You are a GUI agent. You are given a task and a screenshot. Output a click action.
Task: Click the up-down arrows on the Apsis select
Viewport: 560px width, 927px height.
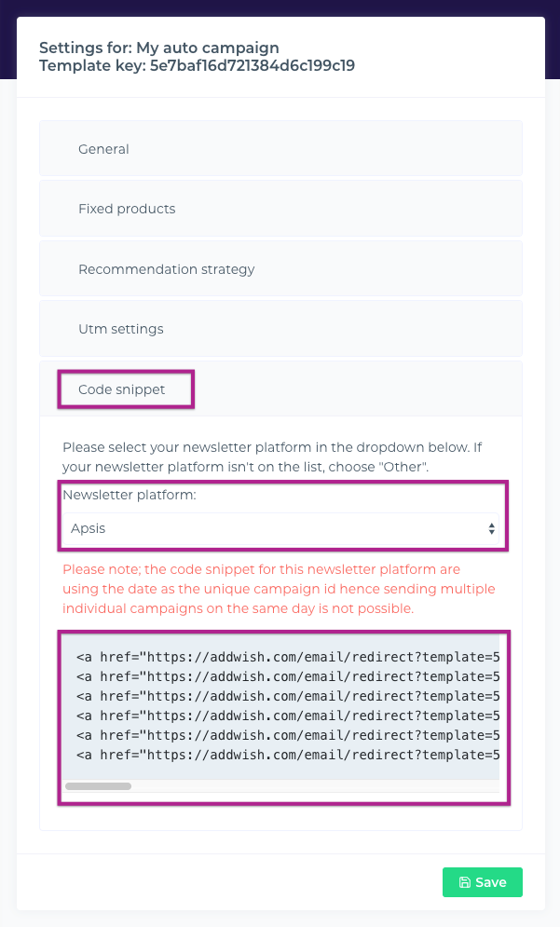[491, 528]
